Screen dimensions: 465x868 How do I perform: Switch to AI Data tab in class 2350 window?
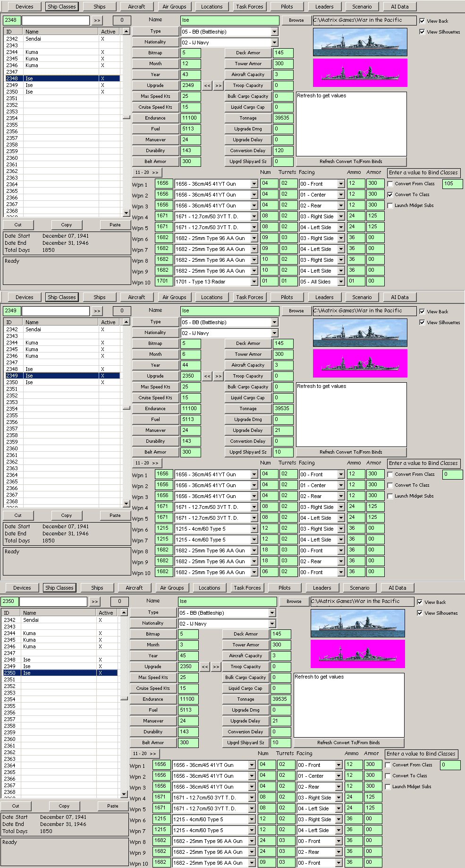(x=397, y=588)
